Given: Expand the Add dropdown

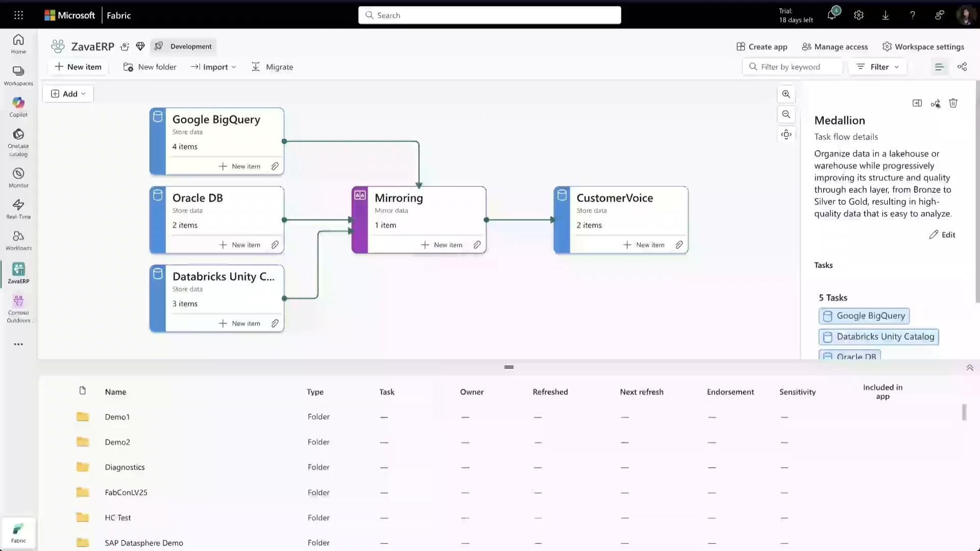Looking at the screenshot, I should point(68,94).
